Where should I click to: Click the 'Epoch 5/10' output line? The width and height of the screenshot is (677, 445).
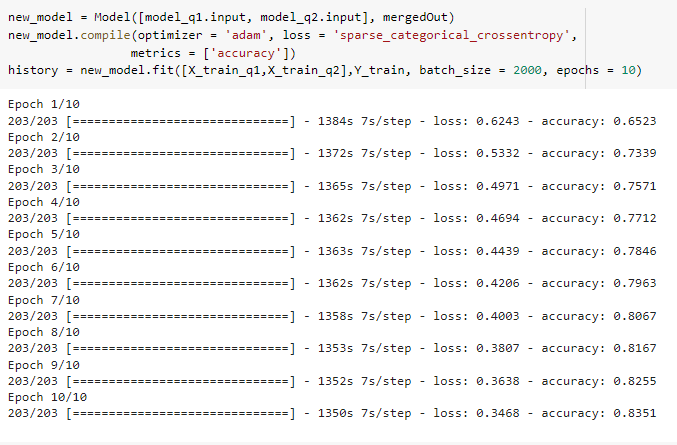[x=44, y=234]
